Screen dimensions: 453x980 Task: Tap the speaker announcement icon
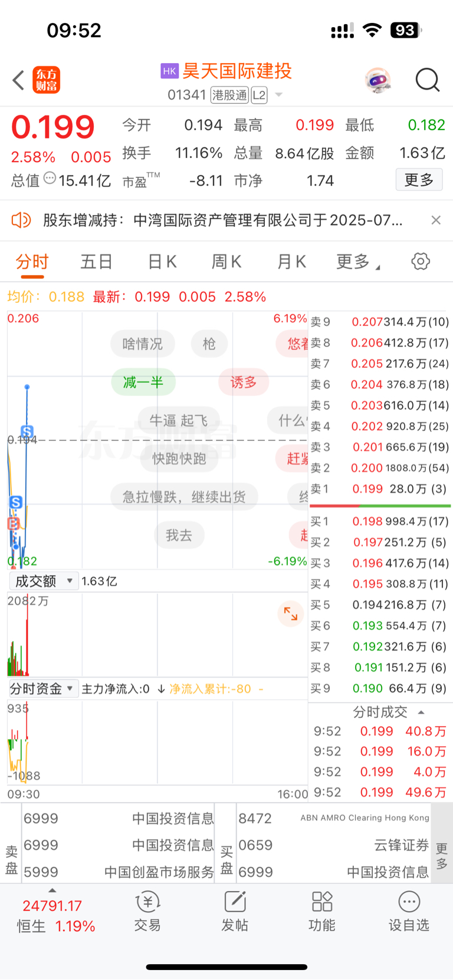pos(21,220)
